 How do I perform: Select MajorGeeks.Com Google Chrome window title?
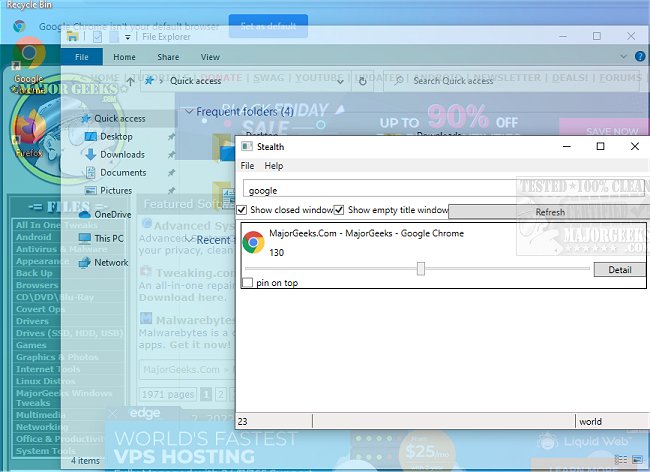pyautogui.click(x=366, y=233)
